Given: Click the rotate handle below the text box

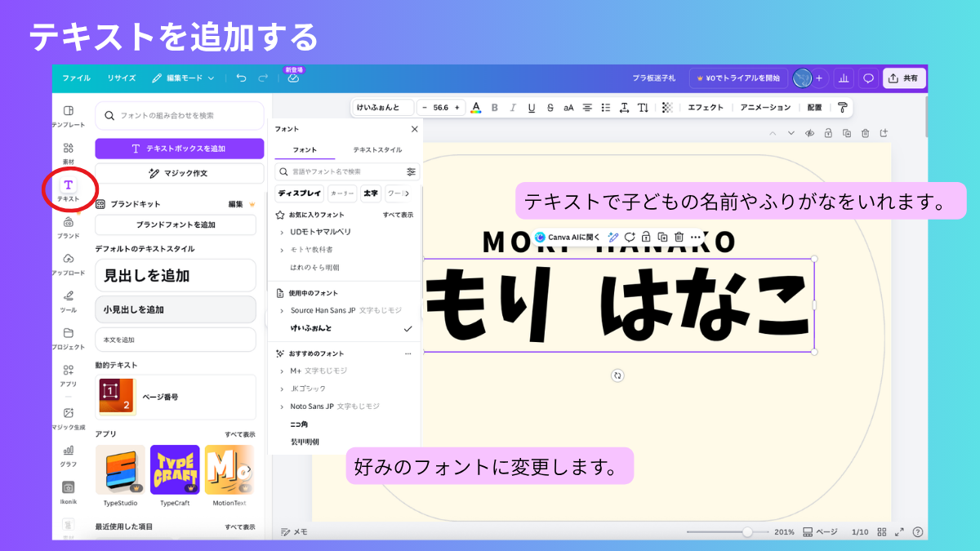Looking at the screenshot, I should [x=617, y=375].
